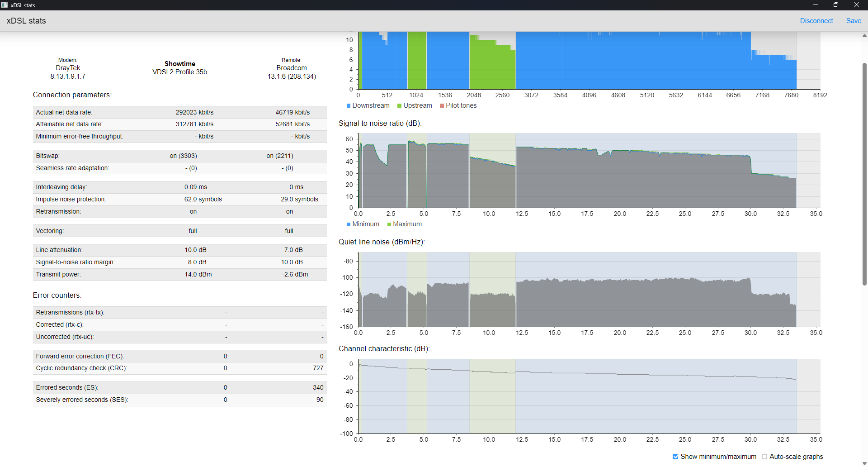Image resolution: width=868 pixels, height=467 pixels.
Task: Select the Bitswap 'on (2211)' value
Action: [x=280, y=156]
